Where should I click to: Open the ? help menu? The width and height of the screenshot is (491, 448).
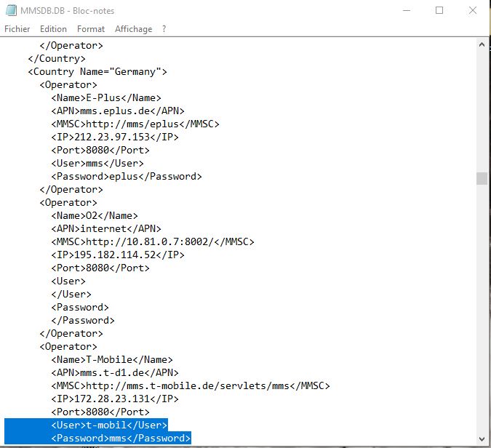pos(164,29)
